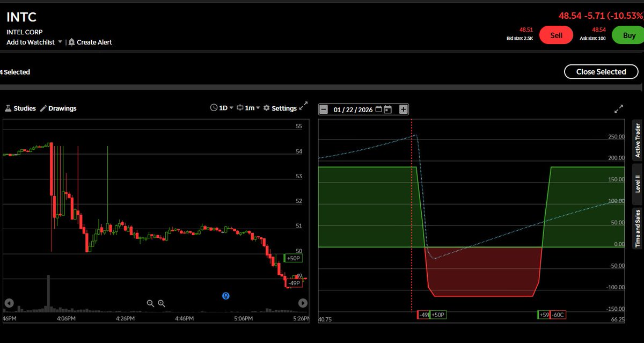Open the Level II side tab
644x343 pixels.
coord(638,184)
